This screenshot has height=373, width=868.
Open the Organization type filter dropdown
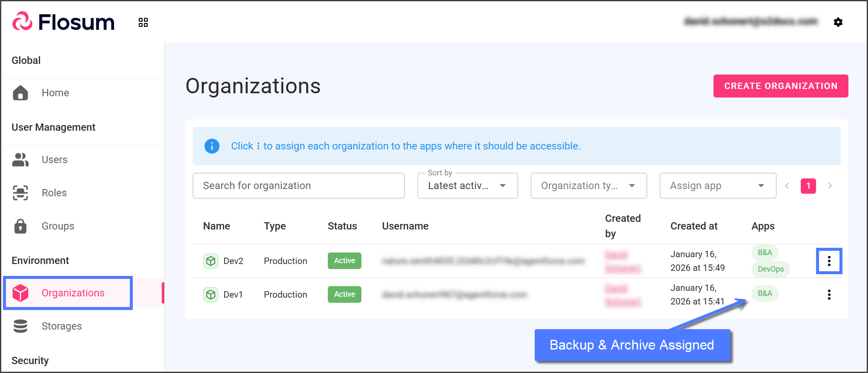(x=588, y=186)
